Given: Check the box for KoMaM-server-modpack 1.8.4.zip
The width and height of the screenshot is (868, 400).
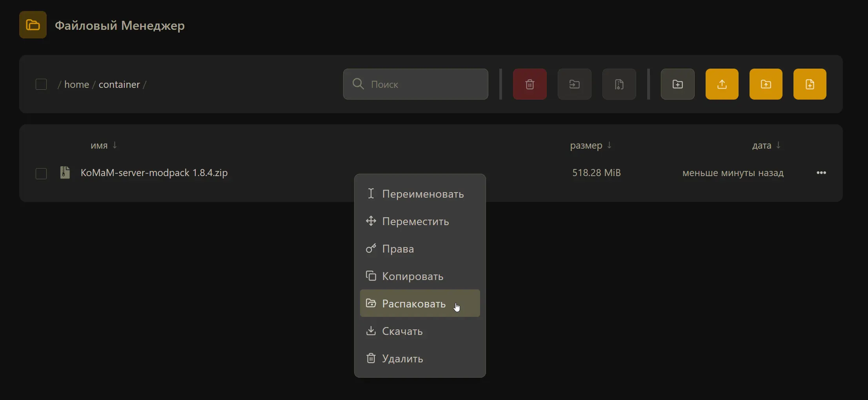Looking at the screenshot, I should [41, 173].
